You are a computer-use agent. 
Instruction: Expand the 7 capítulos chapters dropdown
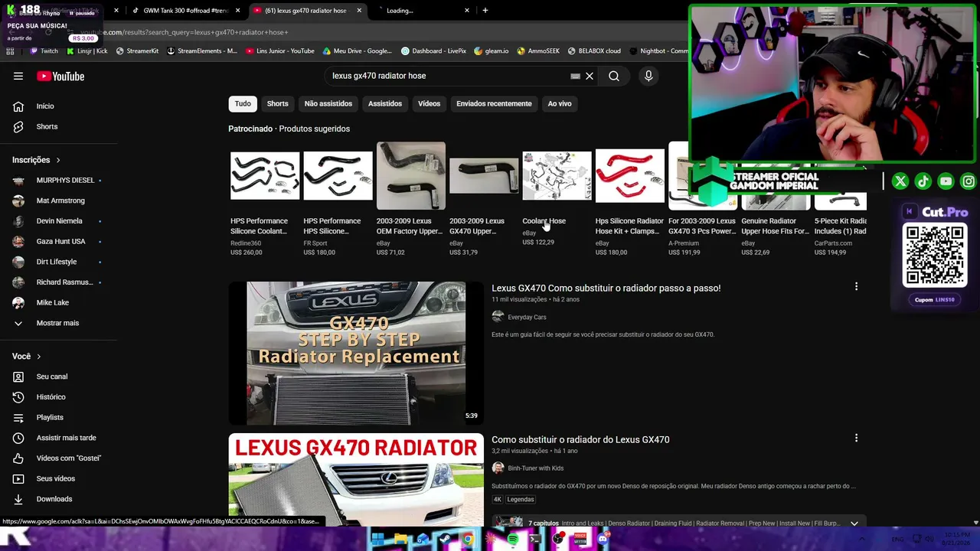pos(854,523)
